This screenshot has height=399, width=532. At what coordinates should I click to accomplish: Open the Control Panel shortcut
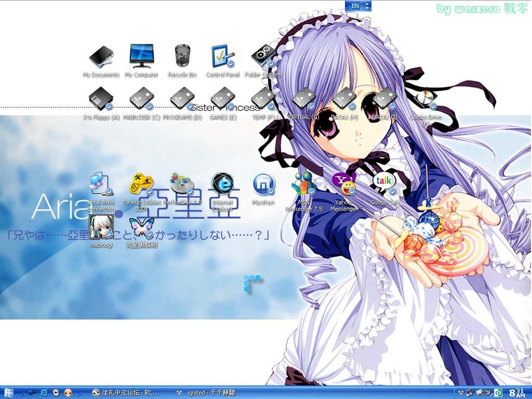tap(222, 62)
